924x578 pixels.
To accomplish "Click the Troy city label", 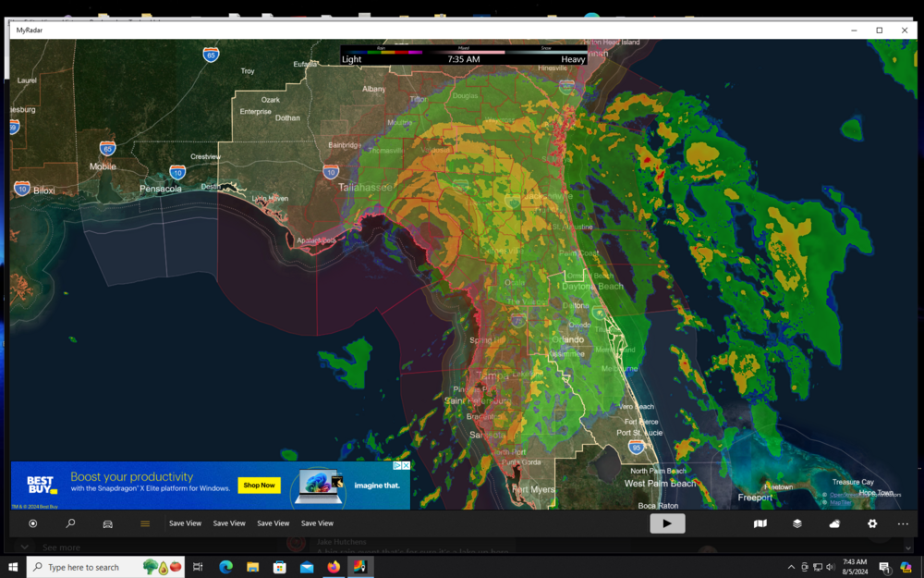I will tap(248, 71).
